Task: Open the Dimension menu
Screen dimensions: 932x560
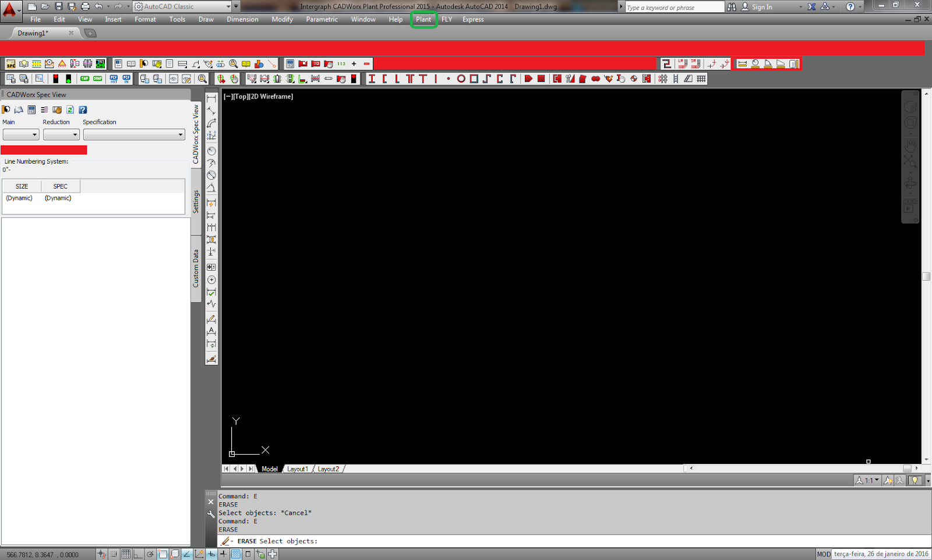Action: tap(242, 19)
